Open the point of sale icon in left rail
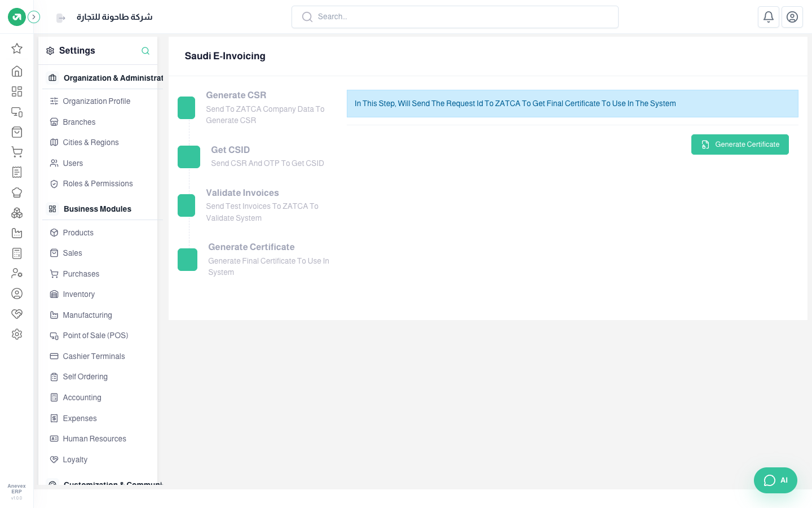812x508 pixels. pyautogui.click(x=17, y=112)
